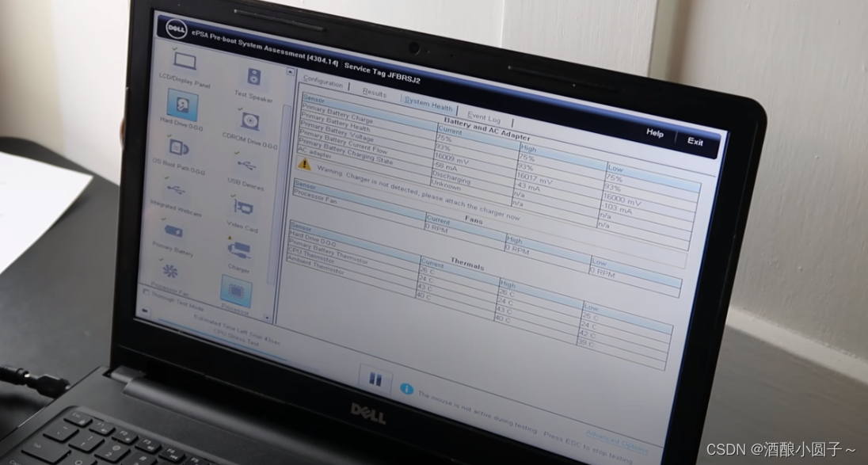
Task: Click the Primary Battery Charging State label
Action: pyautogui.click(x=345, y=150)
